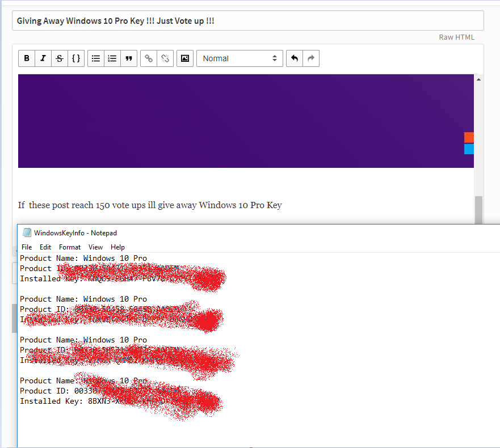Open Notepad Edit menu
The height and width of the screenshot is (448, 500).
pos(45,247)
